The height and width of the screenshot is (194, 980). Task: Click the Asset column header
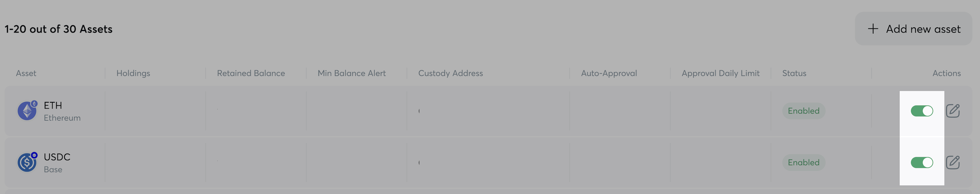26,73
